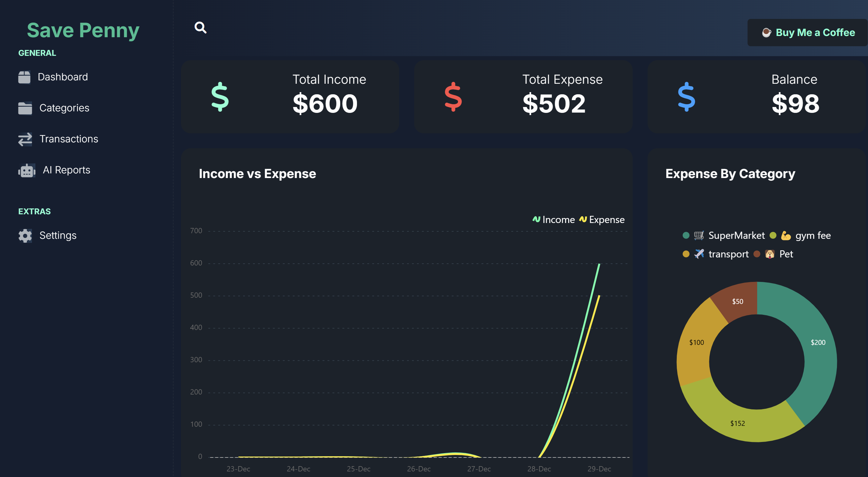Click the 26-Dec axis label
This screenshot has height=477, width=868.
[x=419, y=469]
